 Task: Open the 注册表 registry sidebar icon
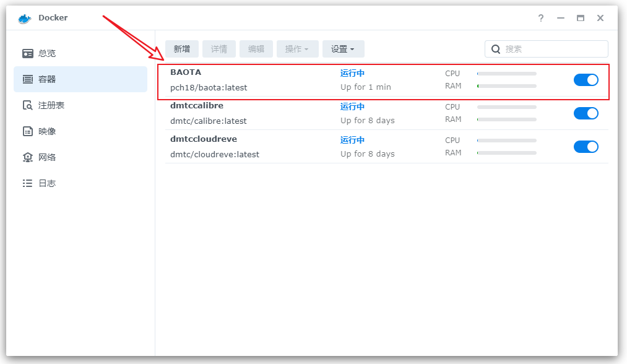(28, 105)
